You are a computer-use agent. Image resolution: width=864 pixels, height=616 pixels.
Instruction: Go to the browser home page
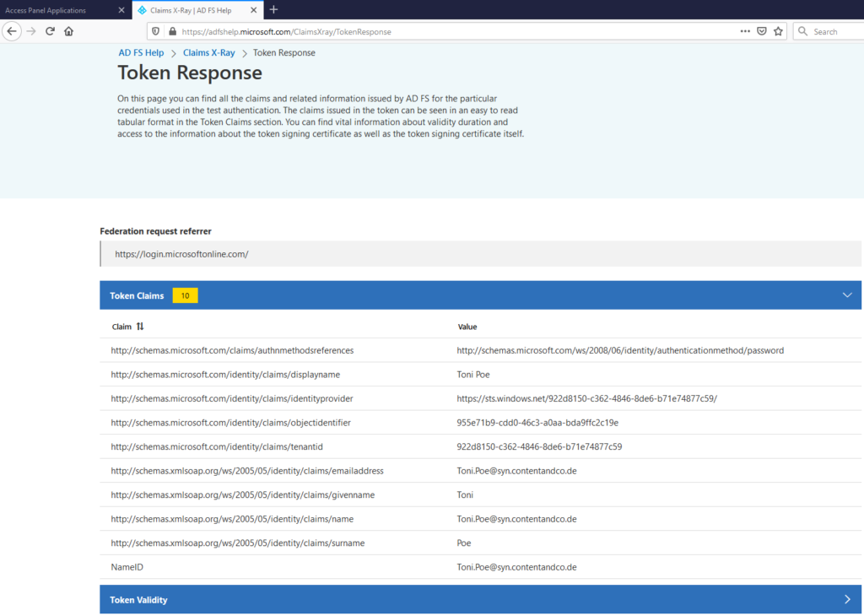[69, 31]
